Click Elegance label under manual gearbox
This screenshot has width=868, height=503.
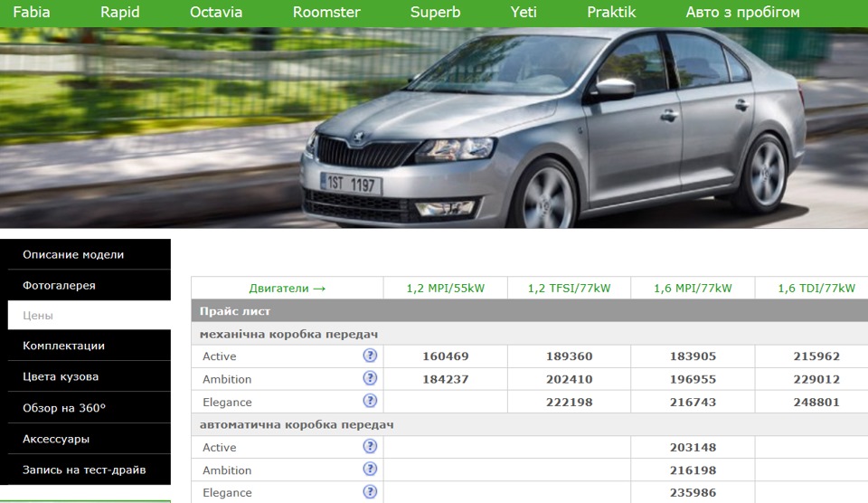[x=227, y=403]
